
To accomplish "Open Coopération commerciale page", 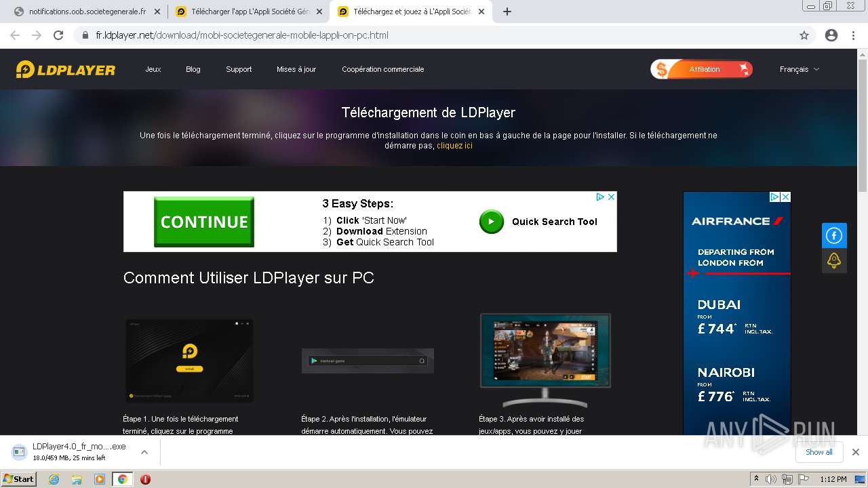I will [383, 69].
